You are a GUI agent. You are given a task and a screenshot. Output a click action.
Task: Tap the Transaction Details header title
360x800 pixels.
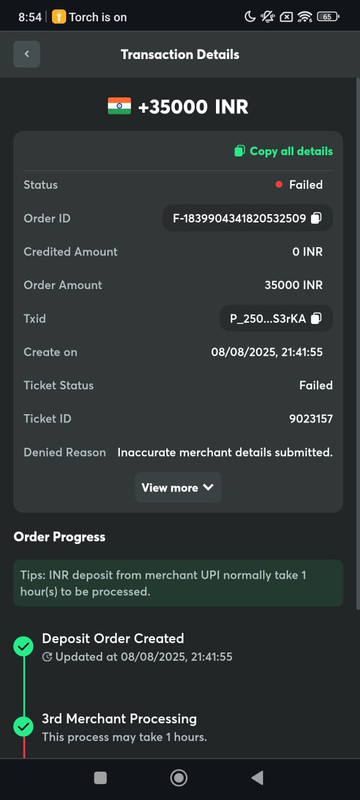(180, 54)
